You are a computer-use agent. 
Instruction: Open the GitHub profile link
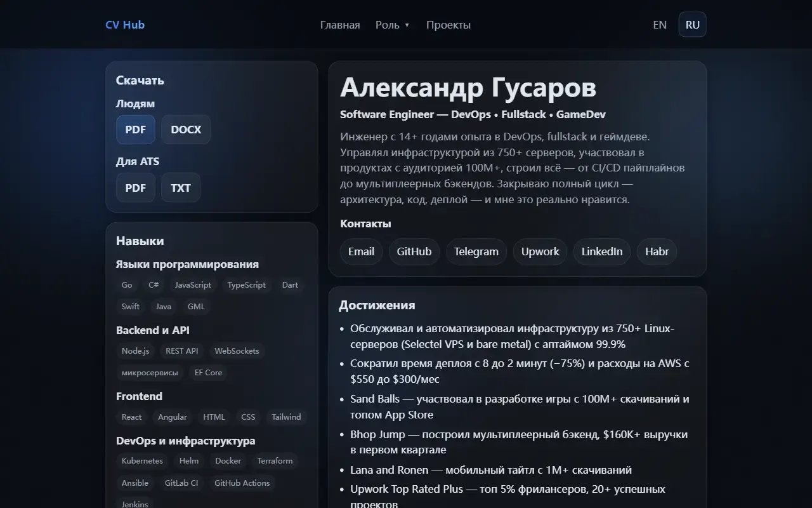(414, 251)
